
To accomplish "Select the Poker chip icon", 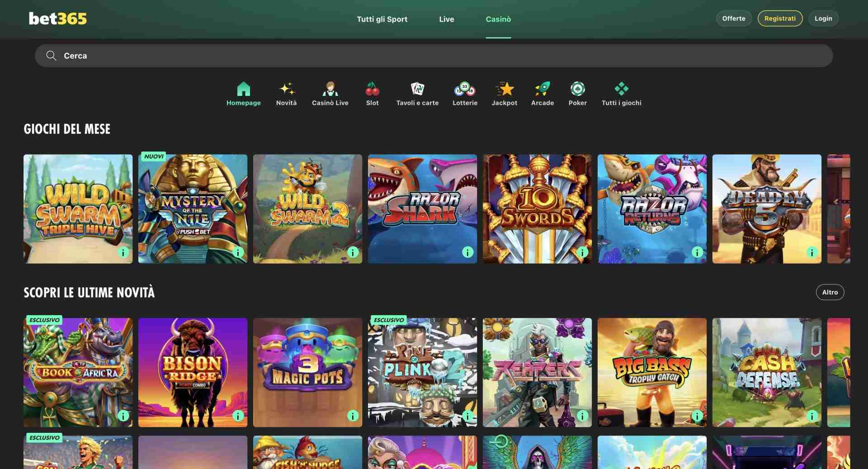I will click(578, 89).
